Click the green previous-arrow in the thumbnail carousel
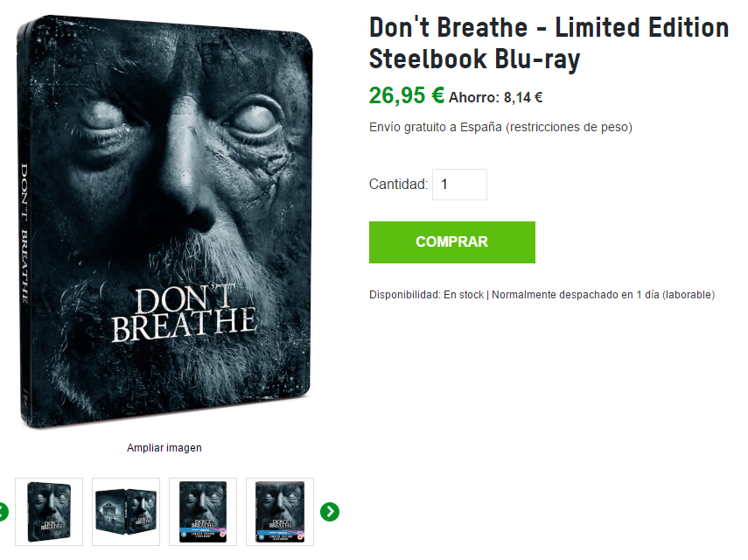Image resolution: width=748 pixels, height=560 pixels. pyautogui.click(x=3, y=512)
